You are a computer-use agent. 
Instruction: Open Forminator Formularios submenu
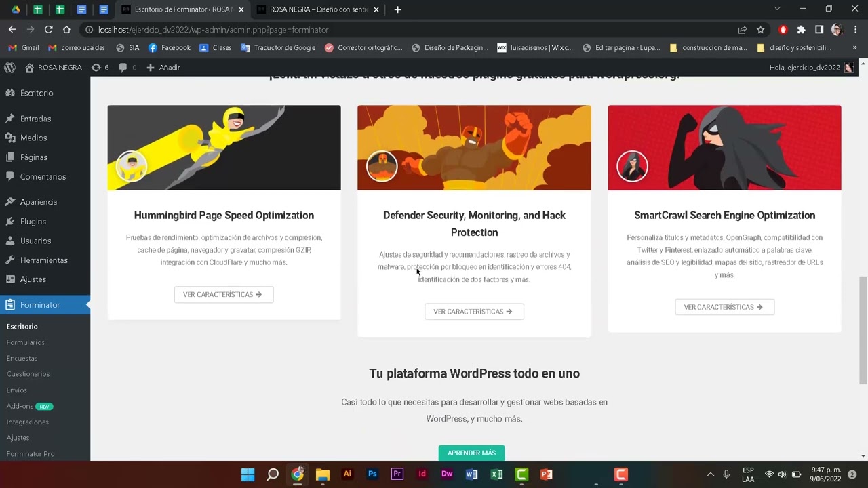(26, 342)
